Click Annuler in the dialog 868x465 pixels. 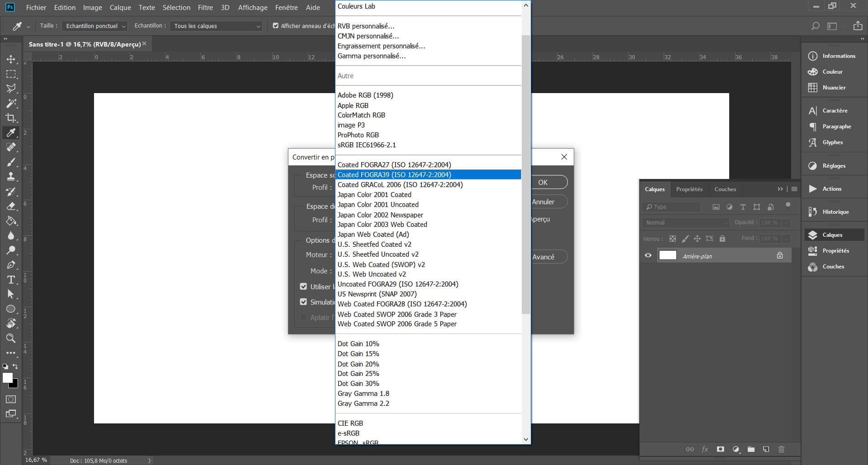click(x=548, y=202)
